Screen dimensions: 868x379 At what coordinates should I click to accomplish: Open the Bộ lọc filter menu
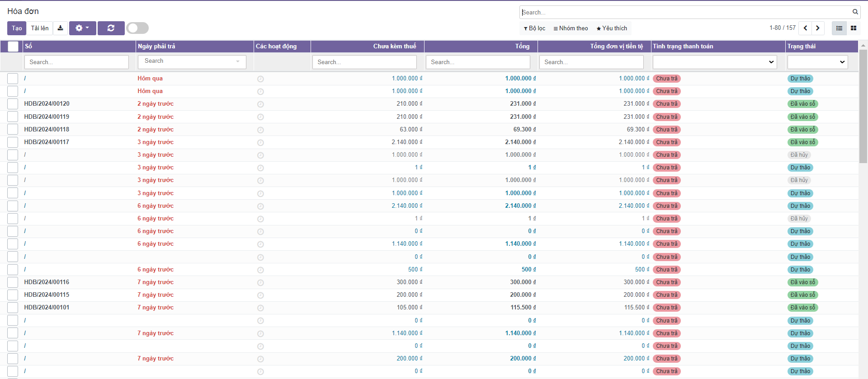click(x=534, y=28)
